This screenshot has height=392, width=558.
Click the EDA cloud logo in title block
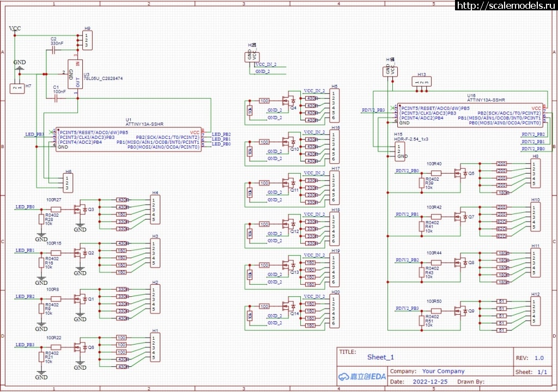click(362, 376)
